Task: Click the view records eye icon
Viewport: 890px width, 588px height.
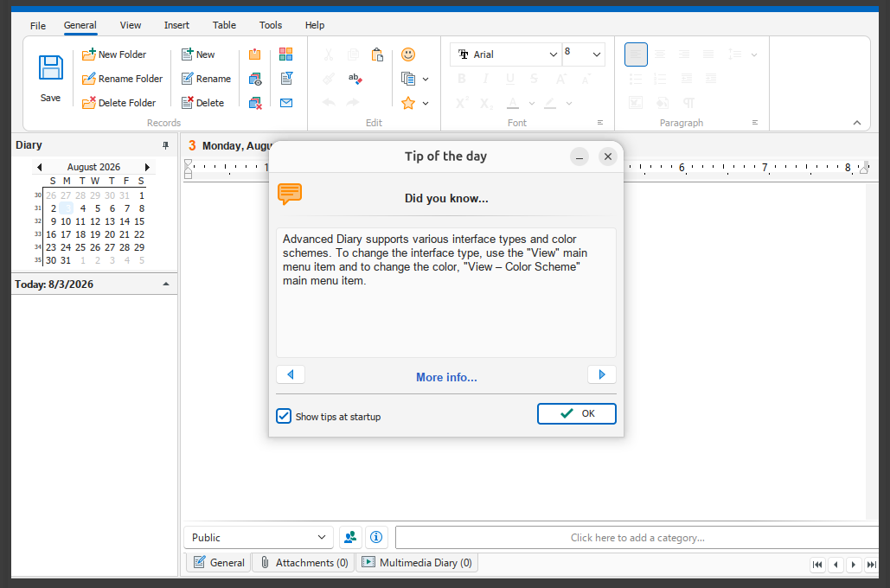Action: 255,79
